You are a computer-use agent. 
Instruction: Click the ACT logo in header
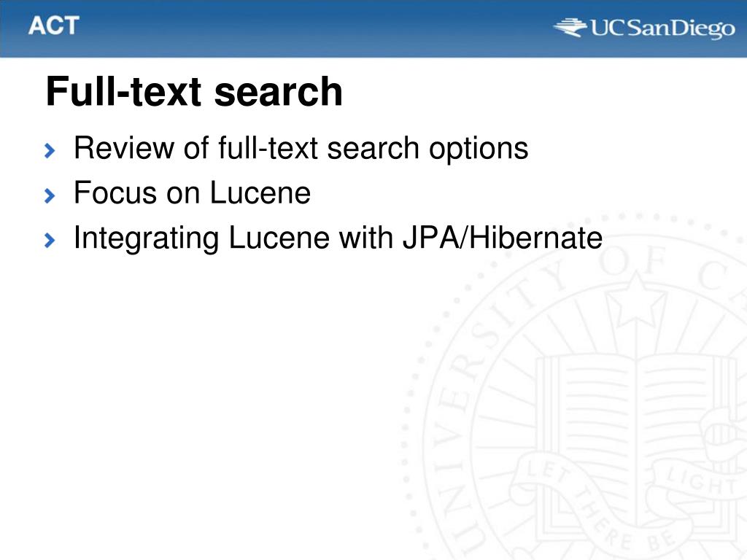(53, 26)
